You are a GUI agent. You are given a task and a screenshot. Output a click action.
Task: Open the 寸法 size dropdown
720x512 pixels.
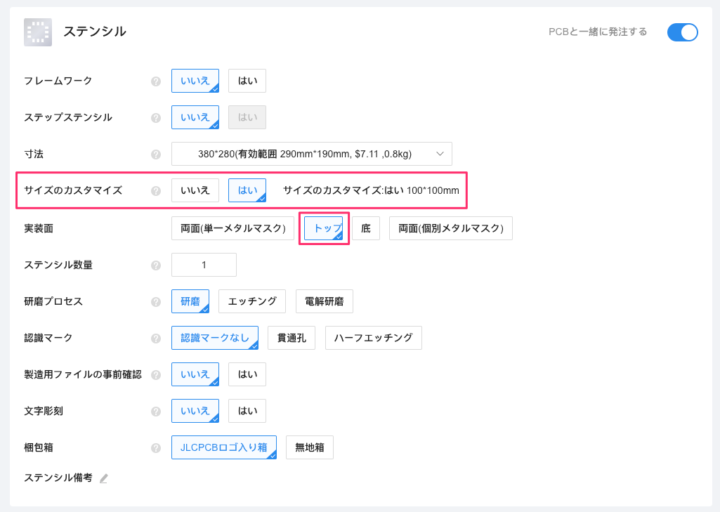click(312, 154)
